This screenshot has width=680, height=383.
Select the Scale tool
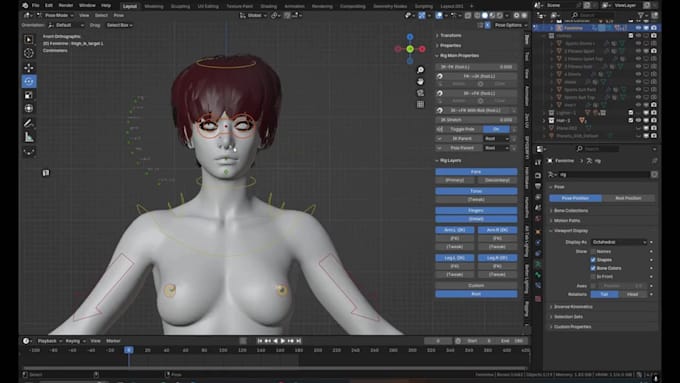[x=29, y=95]
